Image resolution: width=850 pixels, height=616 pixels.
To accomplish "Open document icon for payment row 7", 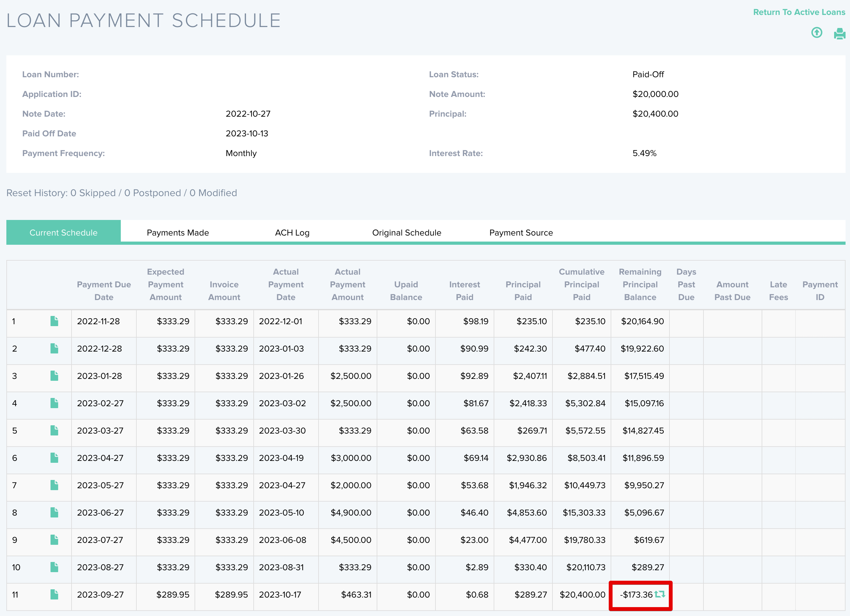I will [x=54, y=485].
